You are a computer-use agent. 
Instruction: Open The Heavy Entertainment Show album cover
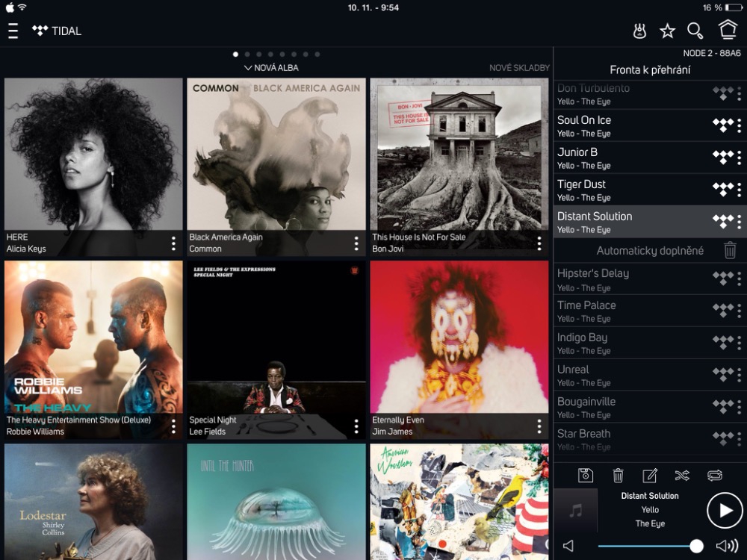(x=93, y=350)
